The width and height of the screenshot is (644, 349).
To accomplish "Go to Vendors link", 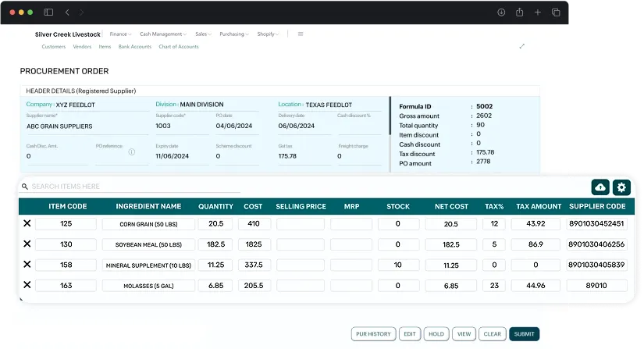I will (82, 47).
